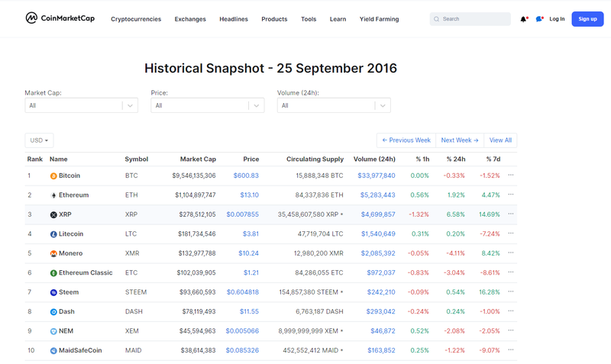Viewport: 611px width, 364px height.
Task: Click the Bitcoin coin icon
Action: (53, 176)
